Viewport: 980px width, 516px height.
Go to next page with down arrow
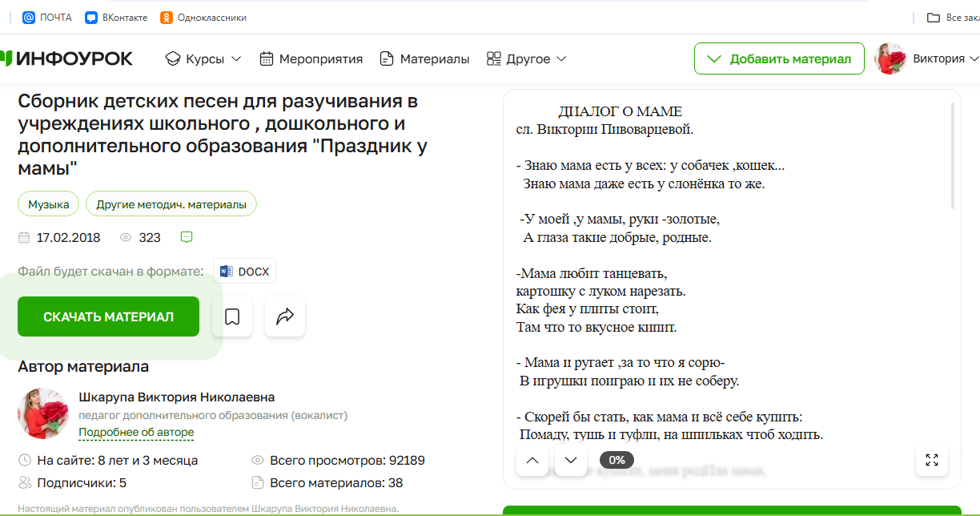(x=571, y=460)
